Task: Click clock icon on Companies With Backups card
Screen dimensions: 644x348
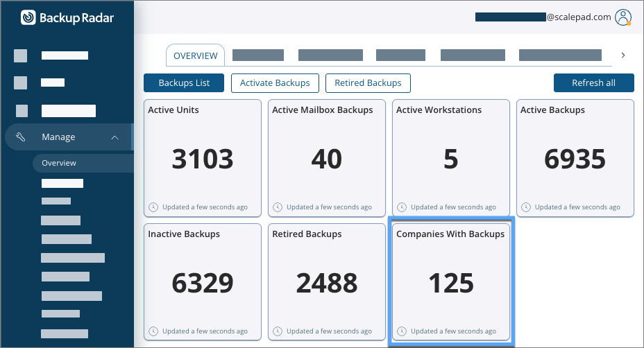Action: point(402,331)
